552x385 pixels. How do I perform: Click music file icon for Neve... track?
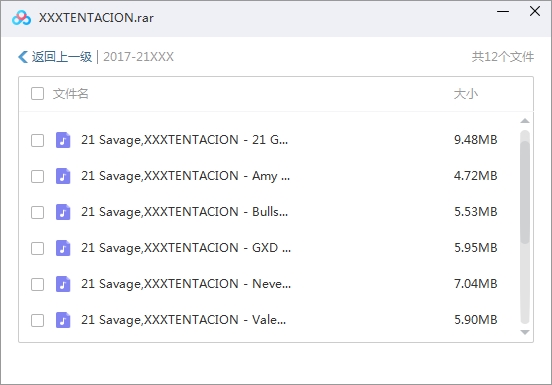coord(63,284)
